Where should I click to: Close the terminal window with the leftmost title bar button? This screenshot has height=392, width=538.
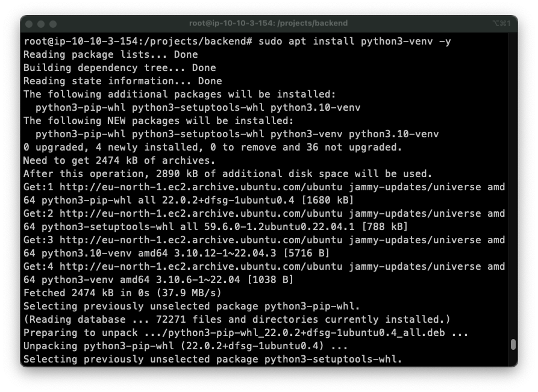pyautogui.click(x=30, y=23)
